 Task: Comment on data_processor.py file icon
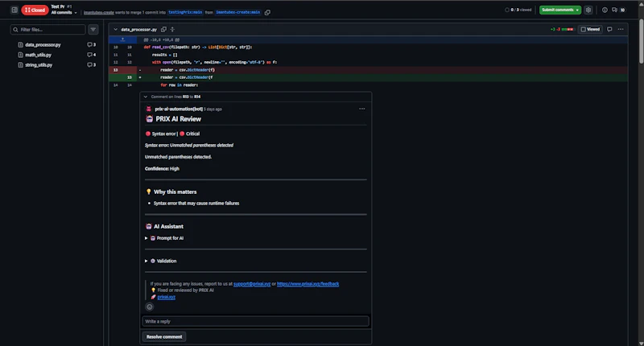(609, 29)
